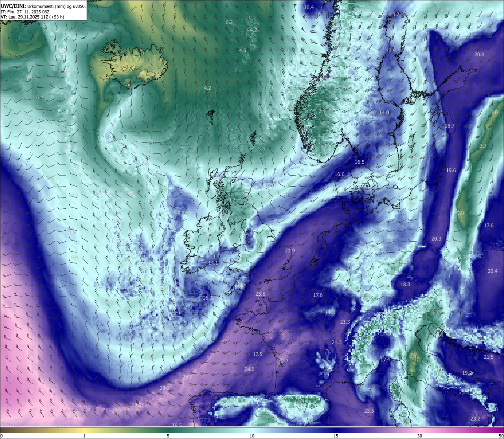Click the legend tick label 15
The width and height of the screenshot is (504, 439).
coord(336,436)
